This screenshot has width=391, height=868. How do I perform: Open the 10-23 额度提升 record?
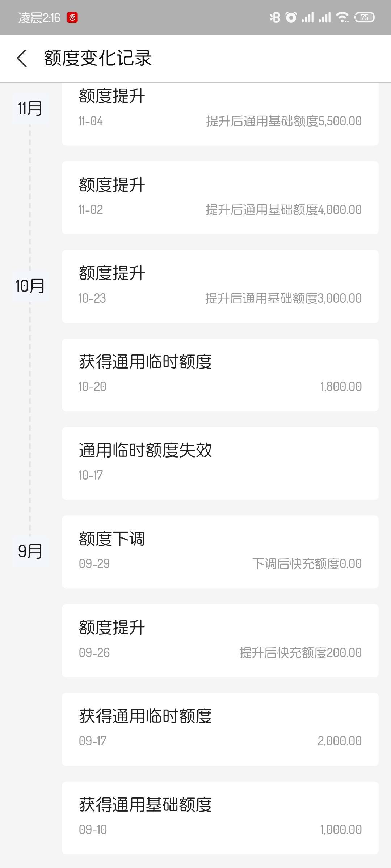(220, 286)
